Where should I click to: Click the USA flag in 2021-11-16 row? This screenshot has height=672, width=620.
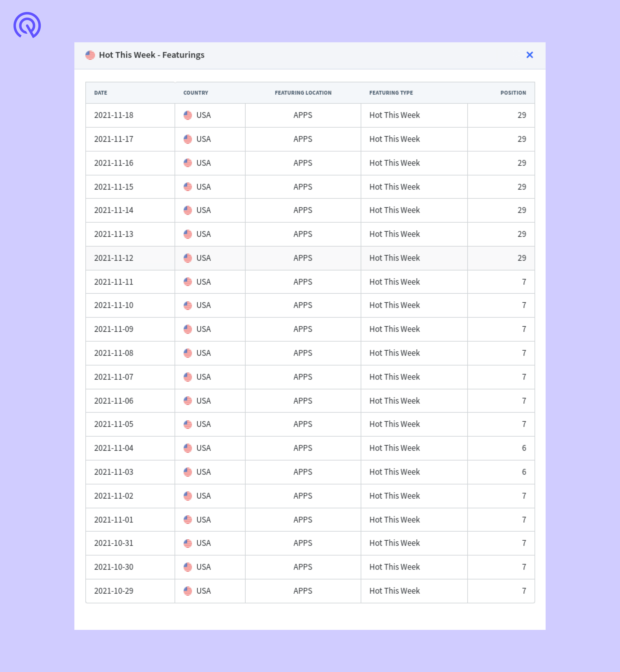[188, 163]
